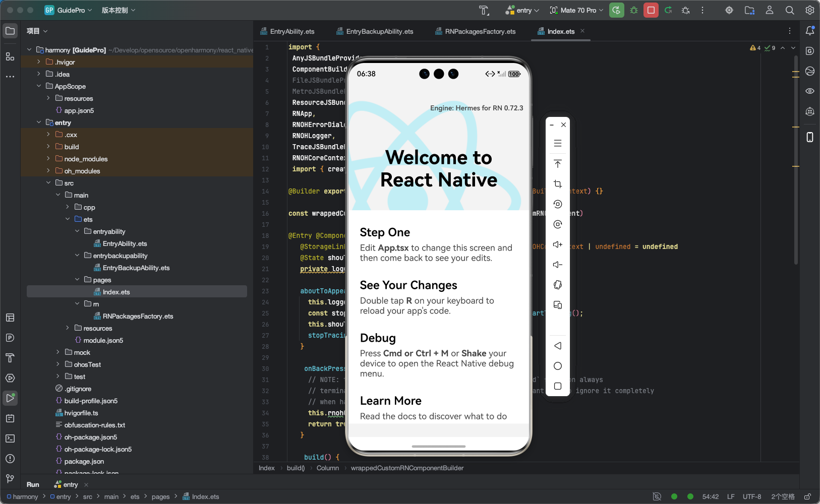Open the Structure tool window icon

(x=10, y=56)
